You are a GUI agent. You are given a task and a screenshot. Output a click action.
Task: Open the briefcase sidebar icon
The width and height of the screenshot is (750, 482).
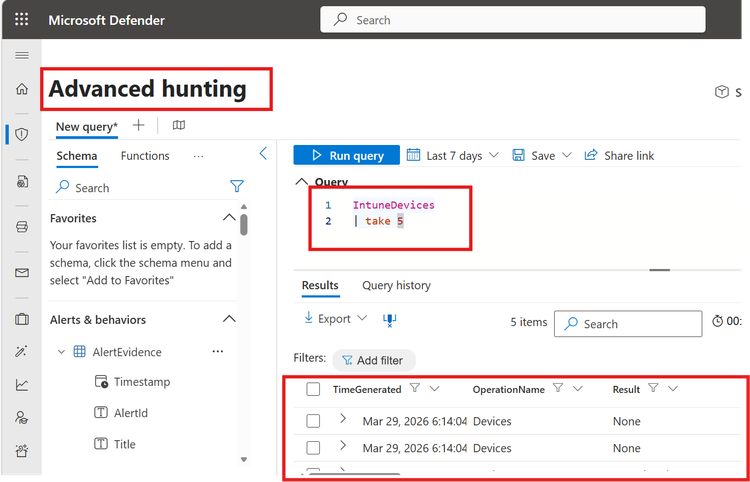point(22,319)
